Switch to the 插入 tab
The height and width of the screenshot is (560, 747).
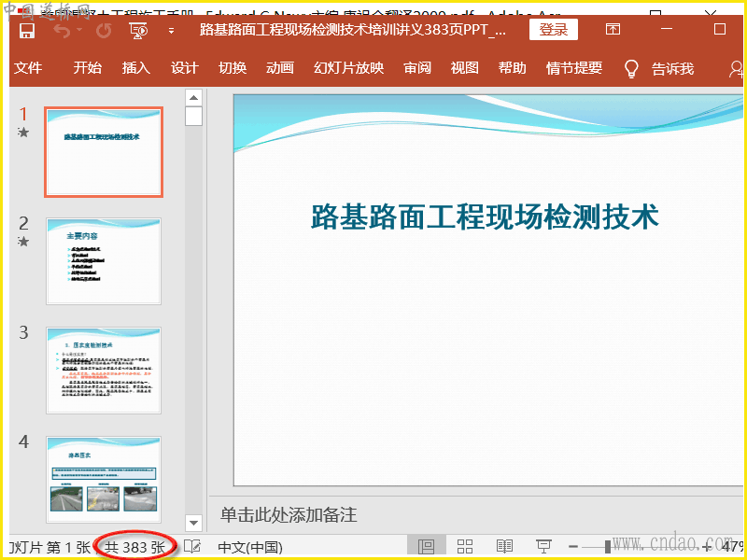(136, 68)
